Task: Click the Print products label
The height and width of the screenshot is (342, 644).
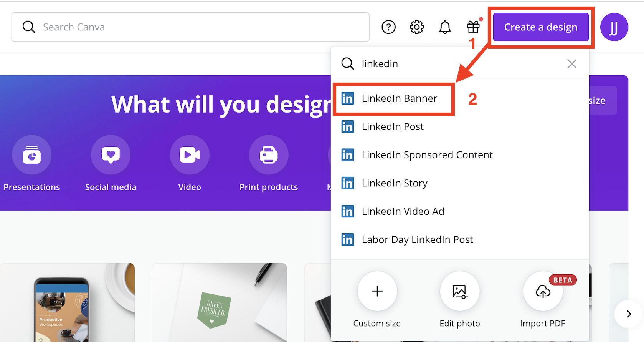Action: coord(269,187)
